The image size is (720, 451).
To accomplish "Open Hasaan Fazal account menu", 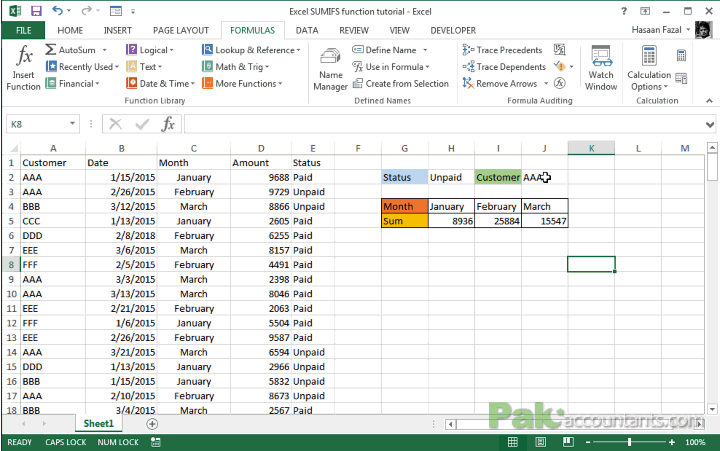I will click(x=661, y=30).
